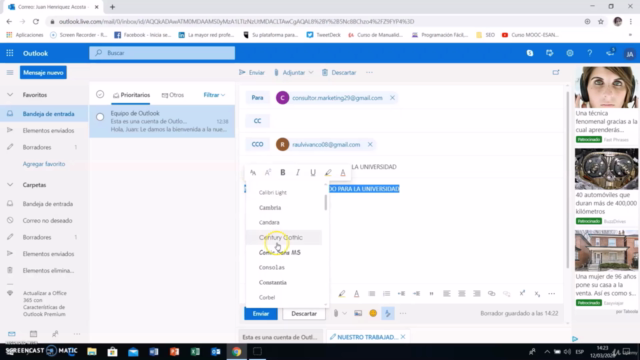Choose font color in floating format bar
The height and width of the screenshot is (360, 640).
[x=343, y=173]
